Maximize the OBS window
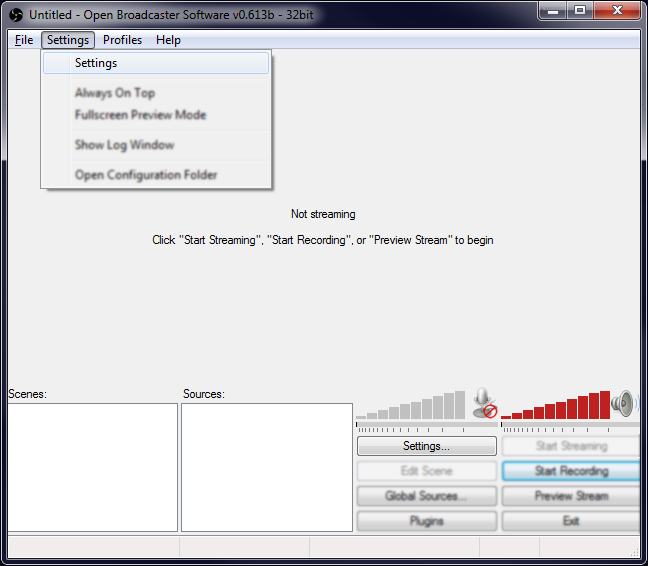The height and width of the screenshot is (566, 648). click(x=580, y=10)
